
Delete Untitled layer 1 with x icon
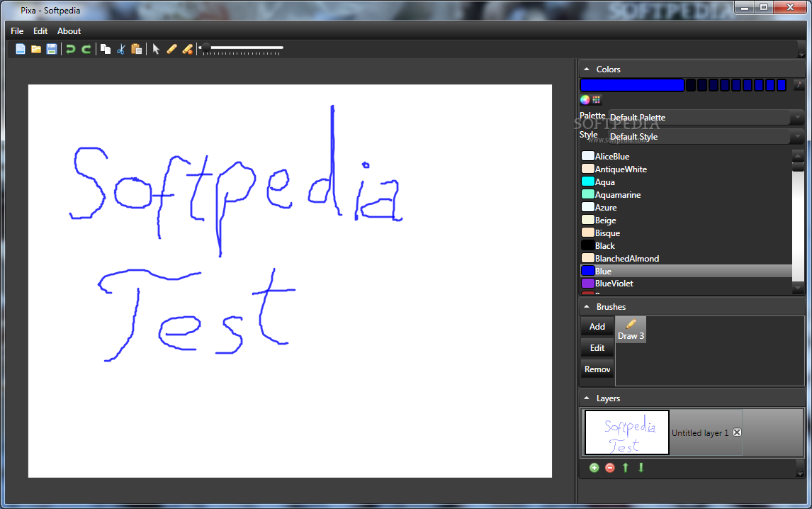[737, 432]
